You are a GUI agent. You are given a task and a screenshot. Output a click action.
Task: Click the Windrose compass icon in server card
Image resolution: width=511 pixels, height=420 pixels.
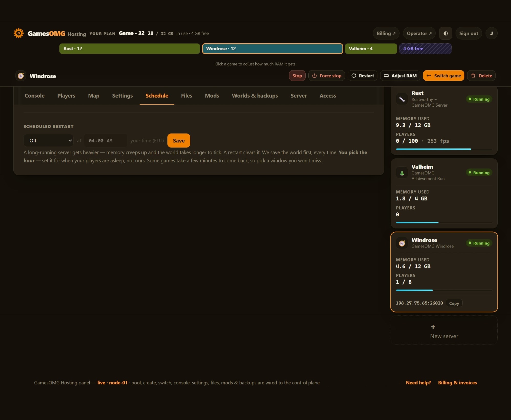402,243
